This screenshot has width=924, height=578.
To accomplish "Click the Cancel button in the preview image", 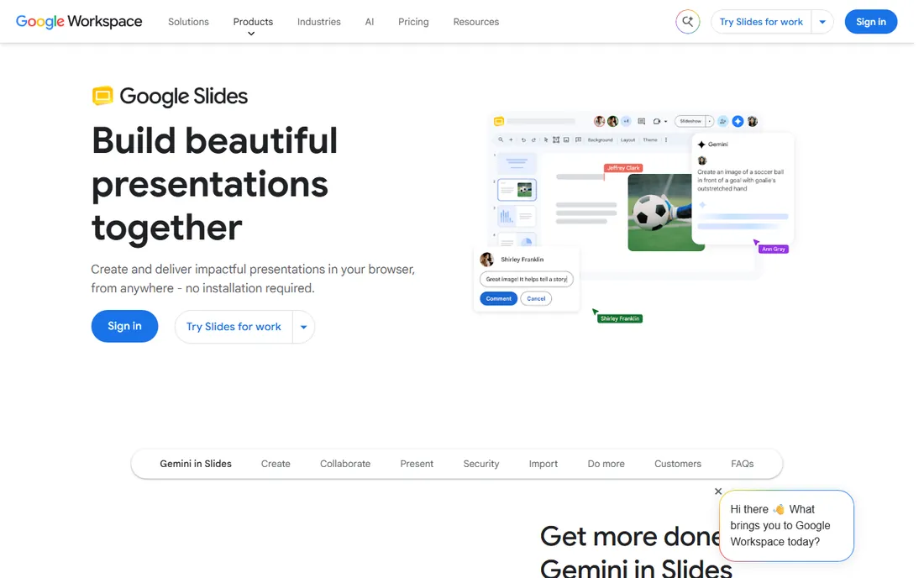I will pos(536,299).
